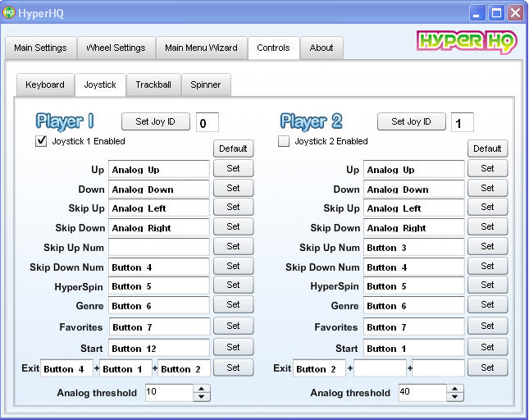Reset Player 2 controls with Default
Screen dimensions: 529x420
pyautogui.click(x=487, y=148)
